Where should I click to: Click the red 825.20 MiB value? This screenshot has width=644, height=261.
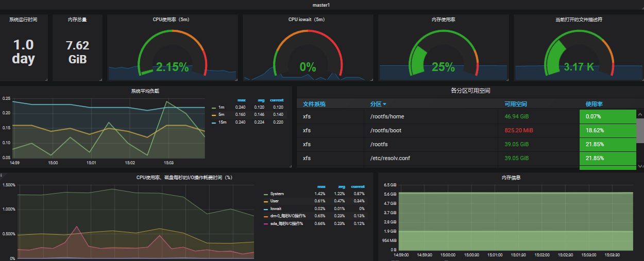click(519, 130)
